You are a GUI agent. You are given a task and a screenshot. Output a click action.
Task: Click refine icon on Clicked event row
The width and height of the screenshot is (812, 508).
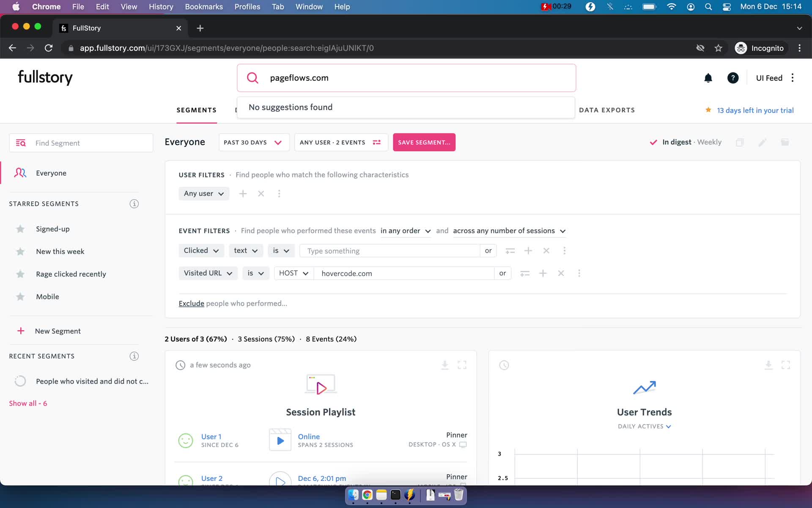click(x=510, y=251)
